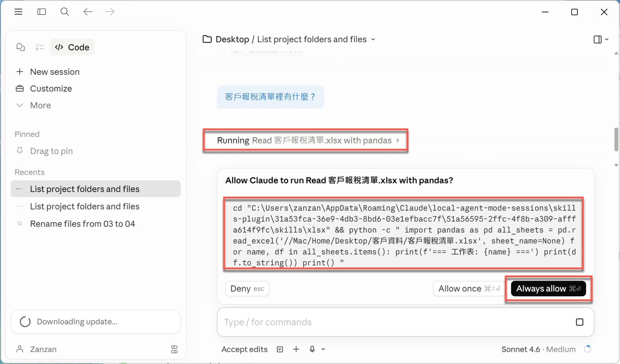Image resolution: width=620 pixels, height=364 pixels.
Task: Switch to the Code tab
Action: (72, 47)
